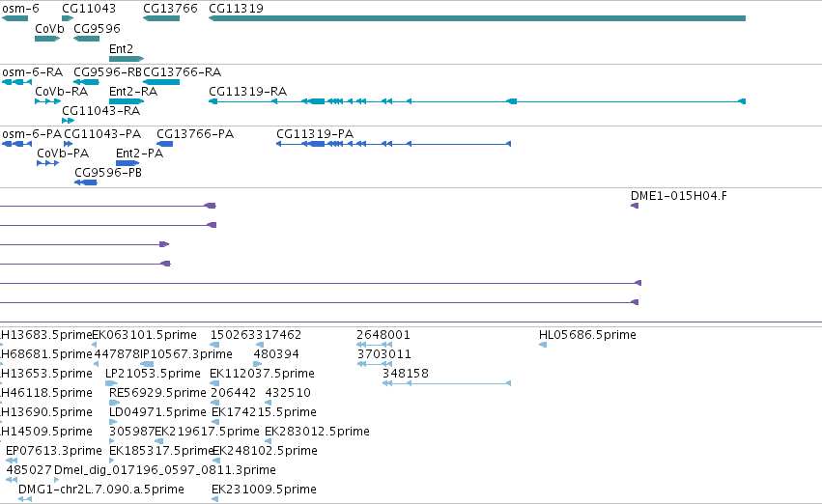Image resolution: width=822 pixels, height=504 pixels.
Task: Click the Ent2-RA transcript label
Action: (133, 91)
